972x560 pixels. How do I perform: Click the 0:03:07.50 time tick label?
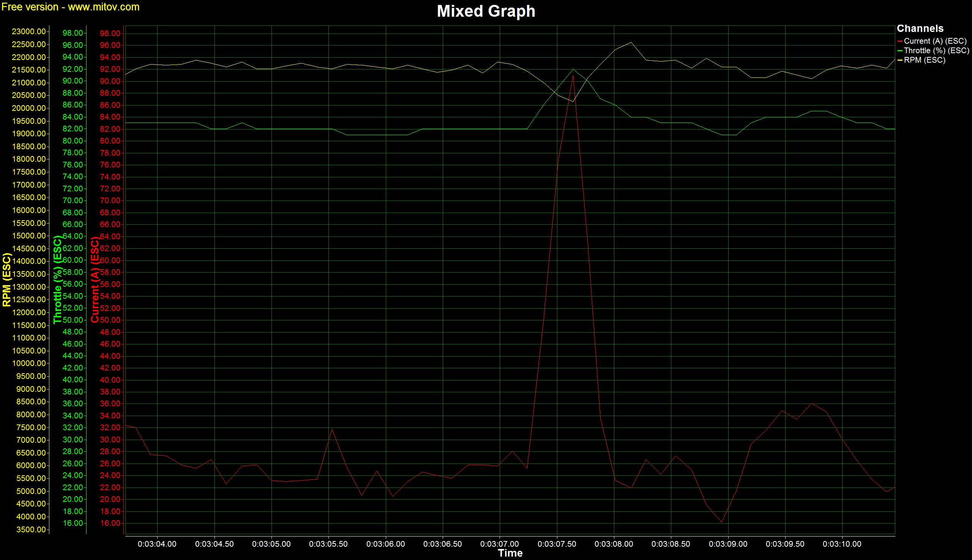click(x=557, y=544)
